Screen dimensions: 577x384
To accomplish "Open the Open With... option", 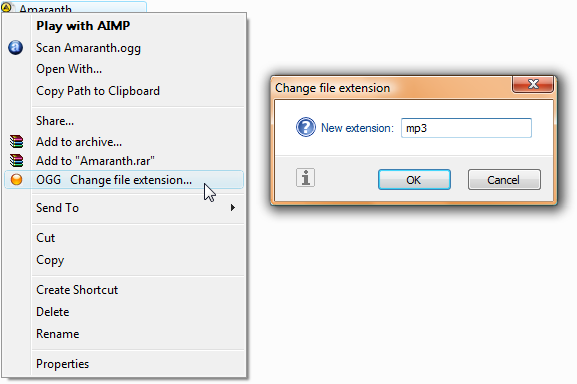I will 69,69.
